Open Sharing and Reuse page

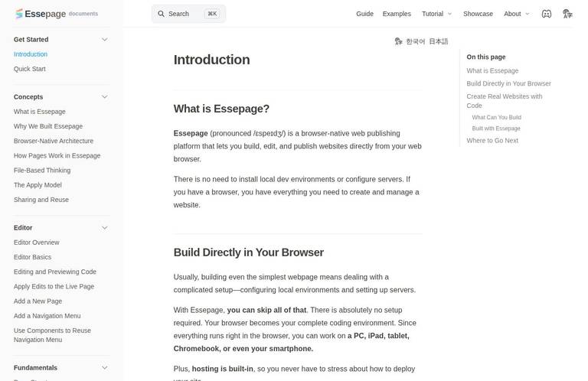(41, 200)
